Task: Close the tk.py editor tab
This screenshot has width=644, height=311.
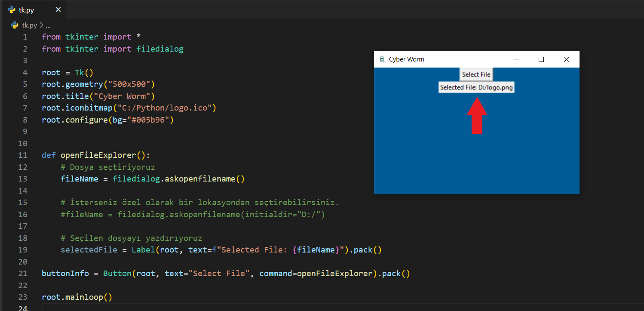Action: tap(58, 10)
